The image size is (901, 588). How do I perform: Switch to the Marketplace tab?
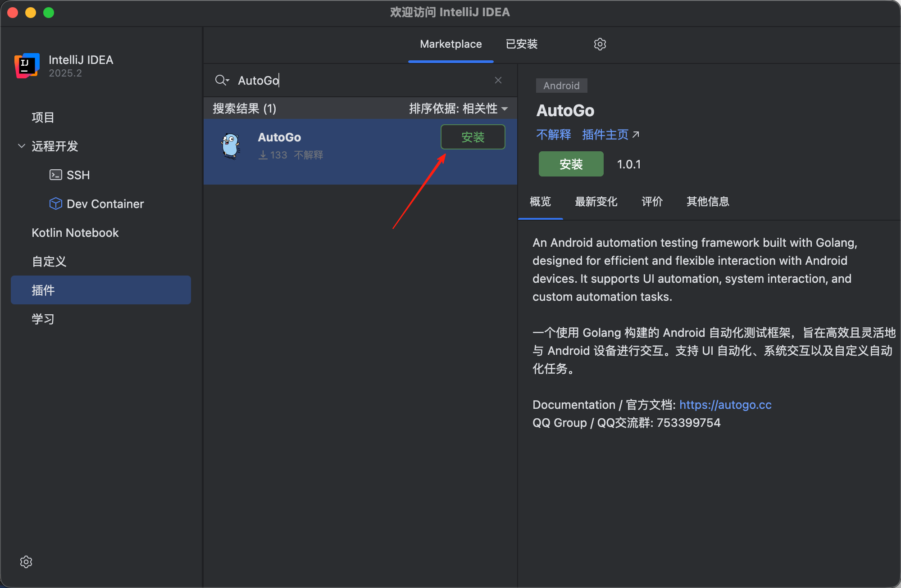click(450, 44)
